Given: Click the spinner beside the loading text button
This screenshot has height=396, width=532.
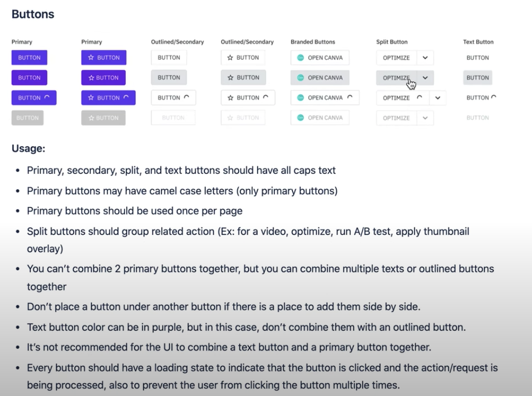Looking at the screenshot, I should tap(494, 97).
